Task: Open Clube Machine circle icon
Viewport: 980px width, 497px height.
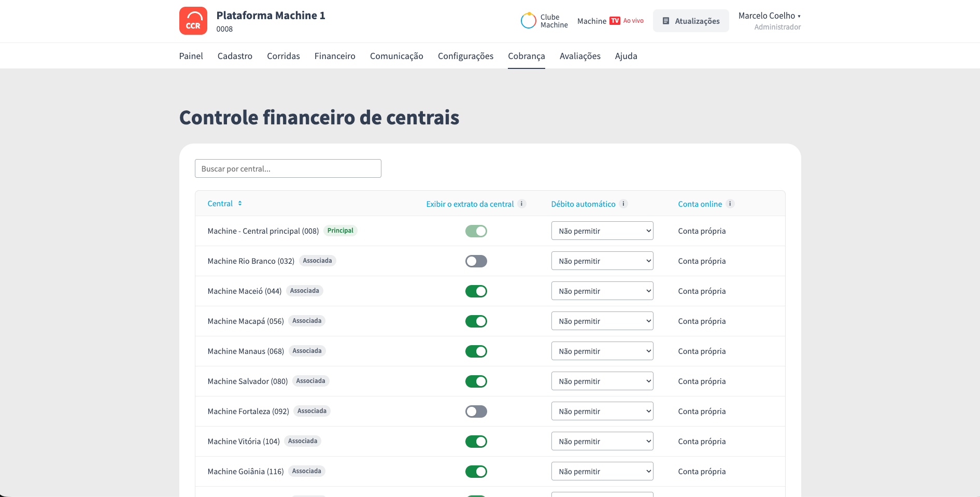Action: pyautogui.click(x=528, y=21)
